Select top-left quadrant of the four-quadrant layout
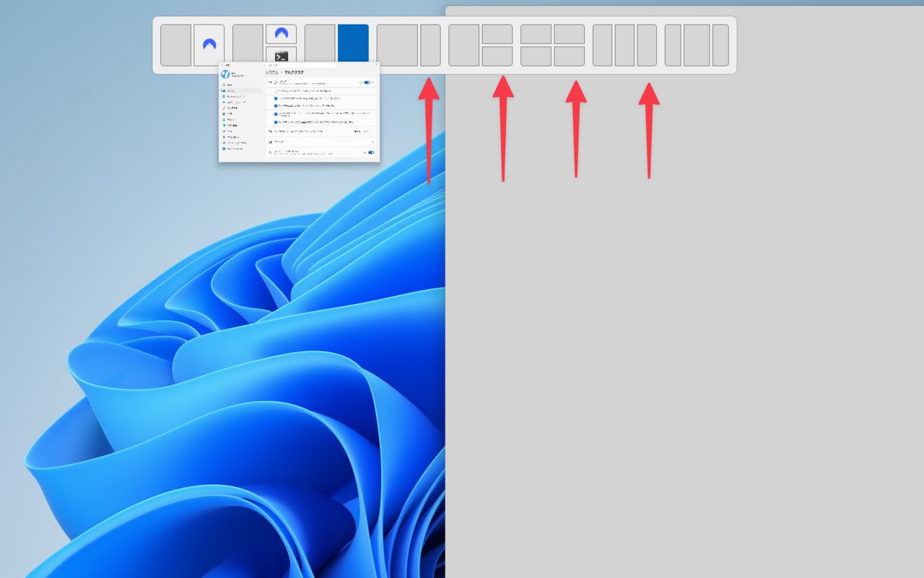 pos(536,34)
